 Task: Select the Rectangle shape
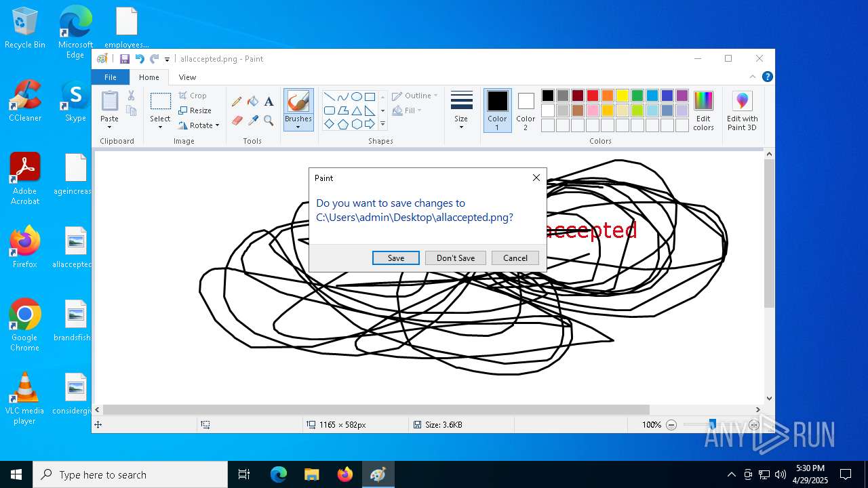point(370,96)
